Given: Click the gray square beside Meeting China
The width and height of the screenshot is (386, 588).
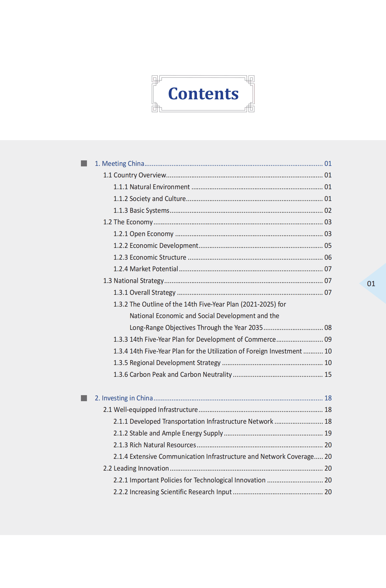Looking at the screenshot, I should click(x=84, y=164).
